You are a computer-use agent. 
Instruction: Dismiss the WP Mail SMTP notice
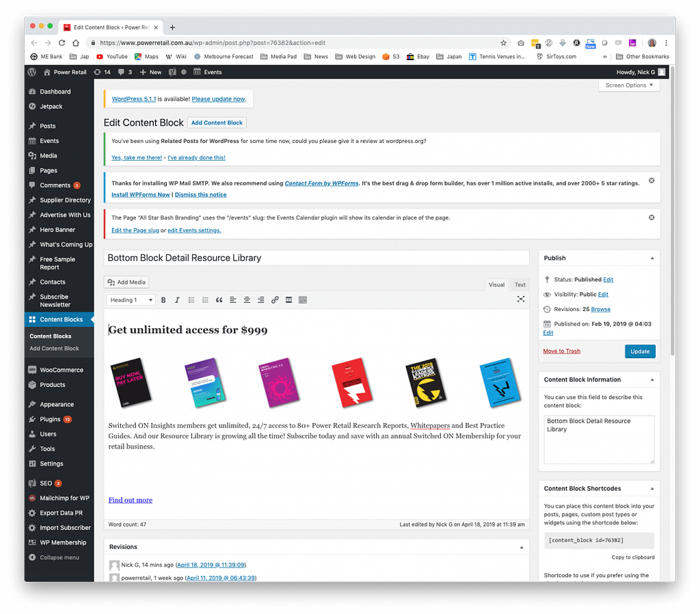[x=651, y=181]
